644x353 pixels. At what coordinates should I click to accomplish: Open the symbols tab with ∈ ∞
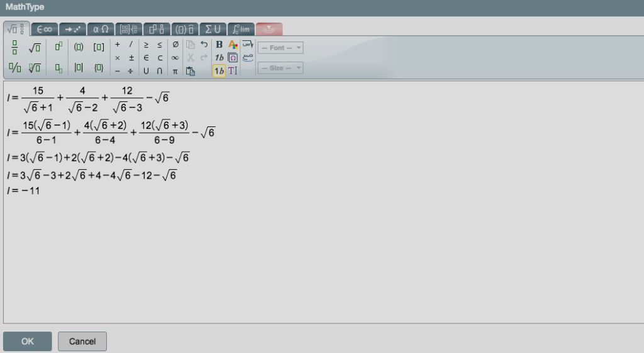(x=45, y=29)
